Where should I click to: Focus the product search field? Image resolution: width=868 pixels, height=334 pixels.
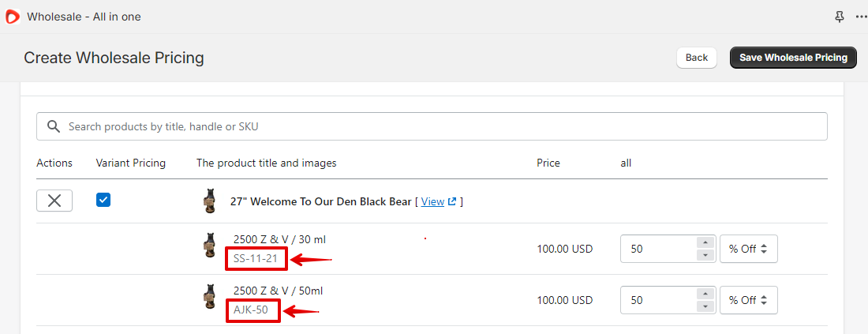coord(432,126)
